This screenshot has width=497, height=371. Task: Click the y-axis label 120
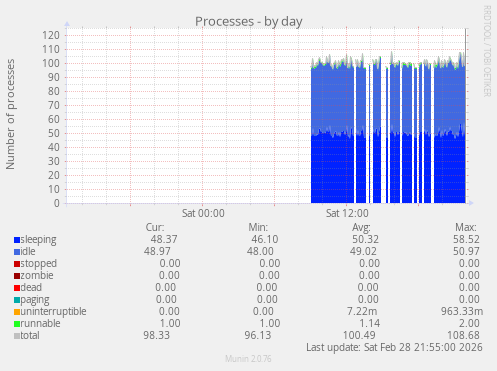click(x=51, y=35)
